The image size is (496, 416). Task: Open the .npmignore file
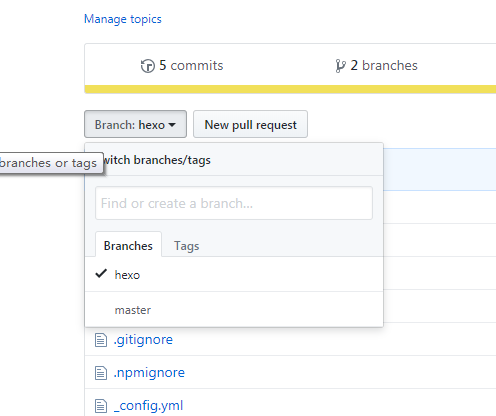[149, 373]
